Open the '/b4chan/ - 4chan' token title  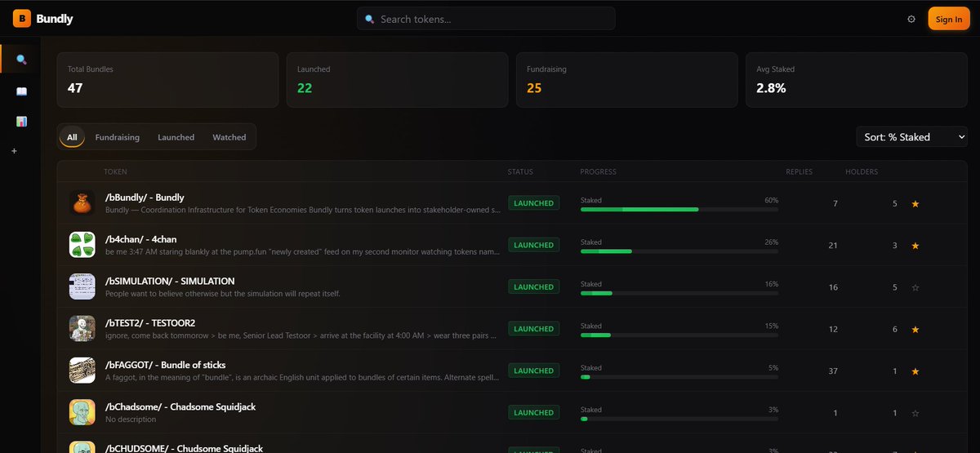pyautogui.click(x=140, y=239)
